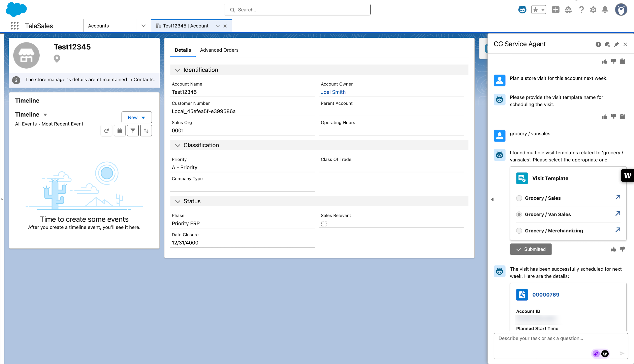Open the Joel Smith account owner link
Image resolution: width=634 pixels, height=364 pixels.
[333, 92]
